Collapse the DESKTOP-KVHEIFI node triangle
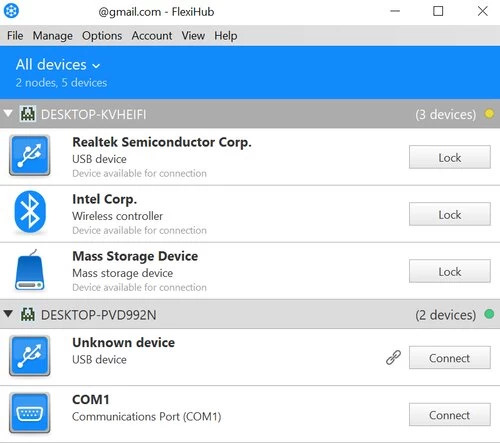500x443 pixels. [8, 114]
